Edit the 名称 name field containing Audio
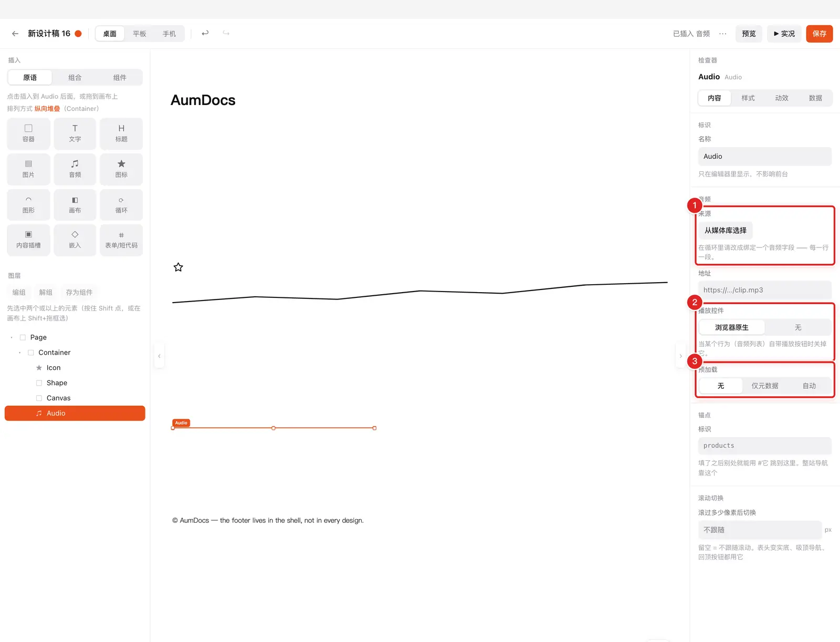The height and width of the screenshot is (642, 840). (x=765, y=157)
